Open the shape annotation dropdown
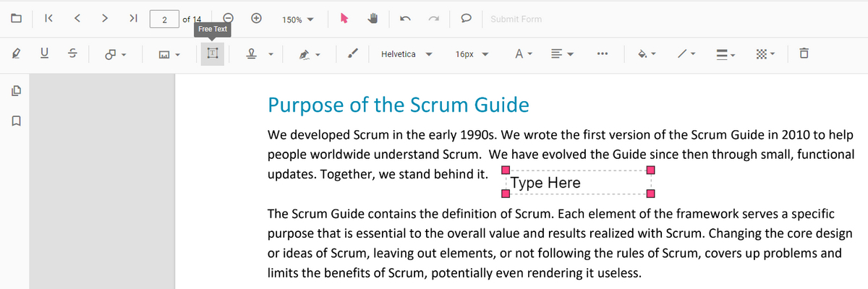 (116, 54)
